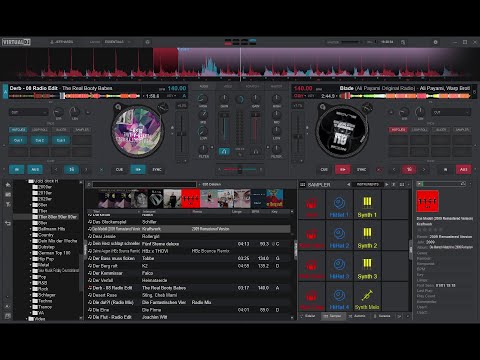Play the Synth 2 sampler pad
The height and width of the screenshot is (360, 480).
(367, 235)
